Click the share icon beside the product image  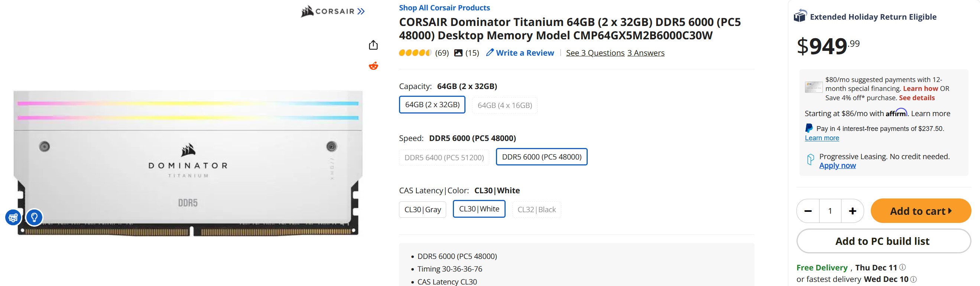[x=373, y=45]
